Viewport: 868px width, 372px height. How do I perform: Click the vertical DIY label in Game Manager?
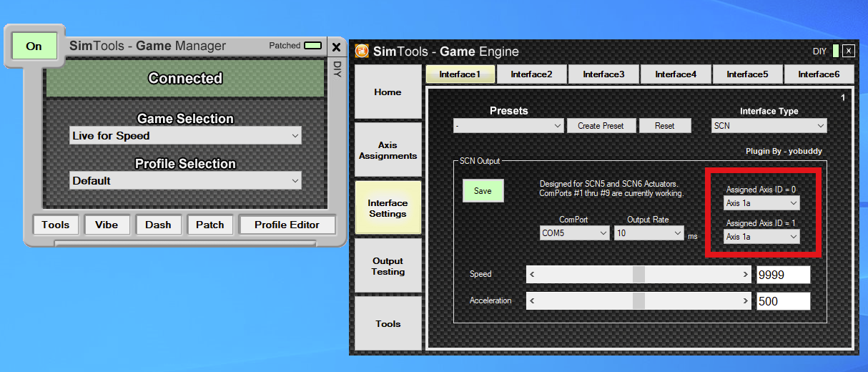(x=337, y=69)
